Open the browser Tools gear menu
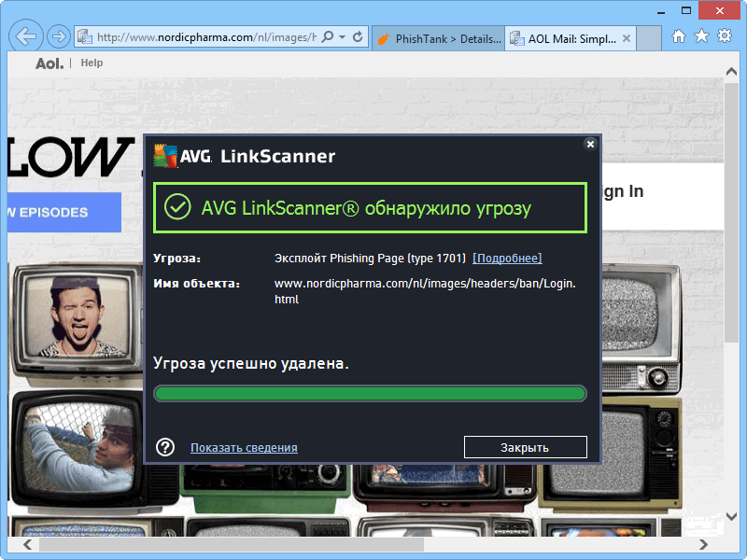The width and height of the screenshot is (747, 560). 725,35
